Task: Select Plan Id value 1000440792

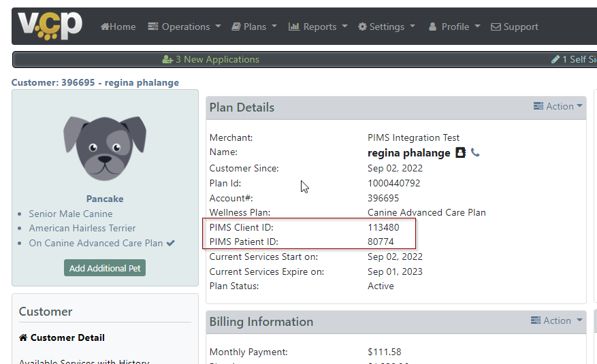Action: pyautogui.click(x=393, y=183)
